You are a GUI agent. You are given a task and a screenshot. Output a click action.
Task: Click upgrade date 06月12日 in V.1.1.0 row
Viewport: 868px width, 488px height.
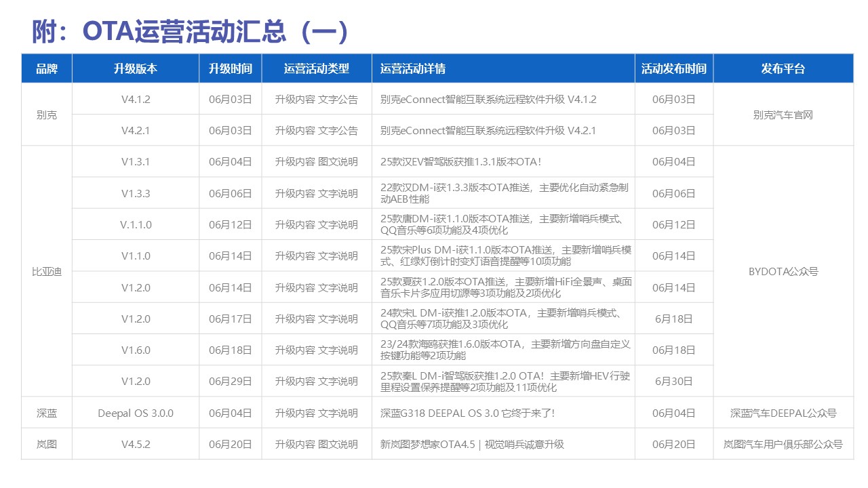coord(231,224)
